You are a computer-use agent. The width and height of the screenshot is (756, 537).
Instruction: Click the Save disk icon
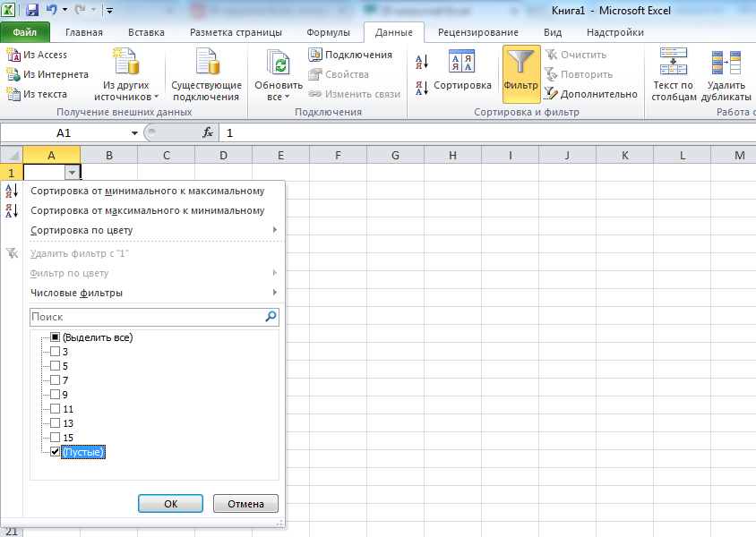click(32, 10)
